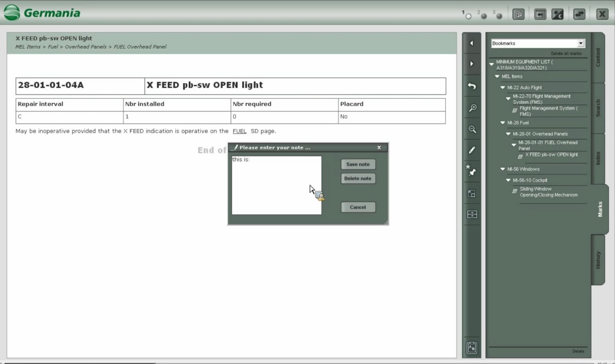Switch to the Search tab
615x364 pixels.
pos(598,108)
